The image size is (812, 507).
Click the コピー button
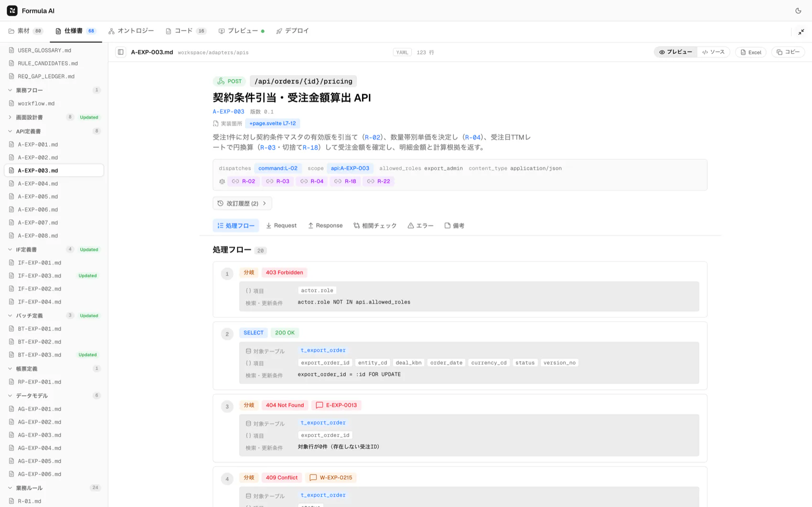tap(788, 52)
